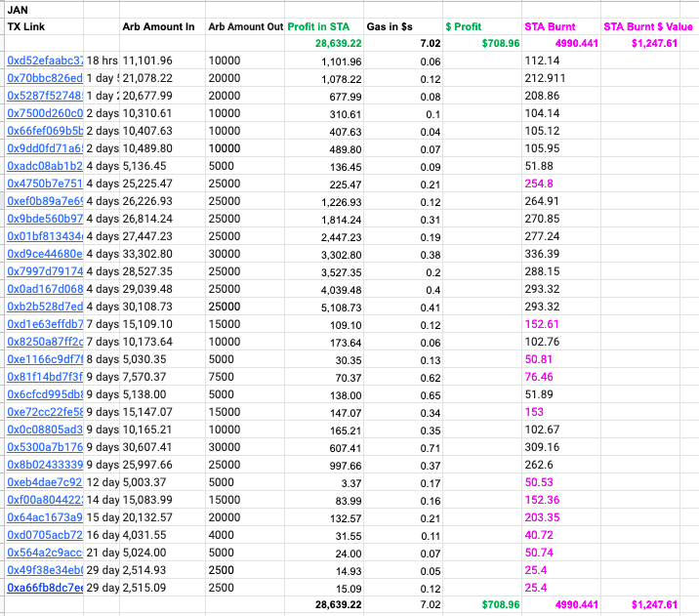Select profit cell 3.37
Image resolution: width=699 pixels, height=616 pixels.
(x=324, y=482)
